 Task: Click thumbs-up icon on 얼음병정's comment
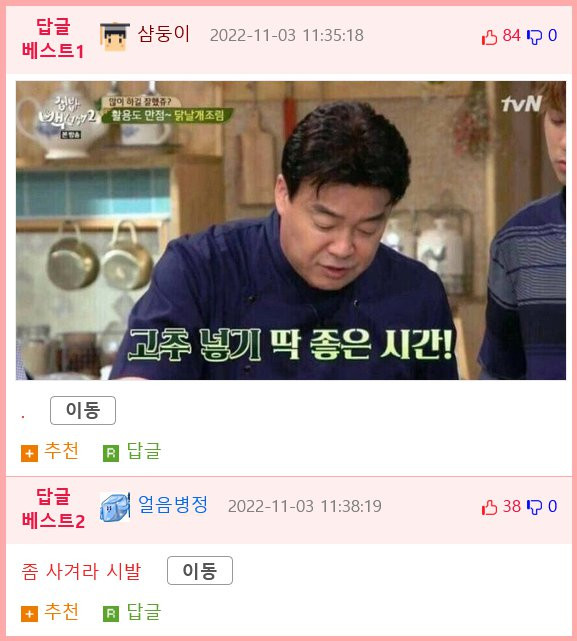[489, 507]
